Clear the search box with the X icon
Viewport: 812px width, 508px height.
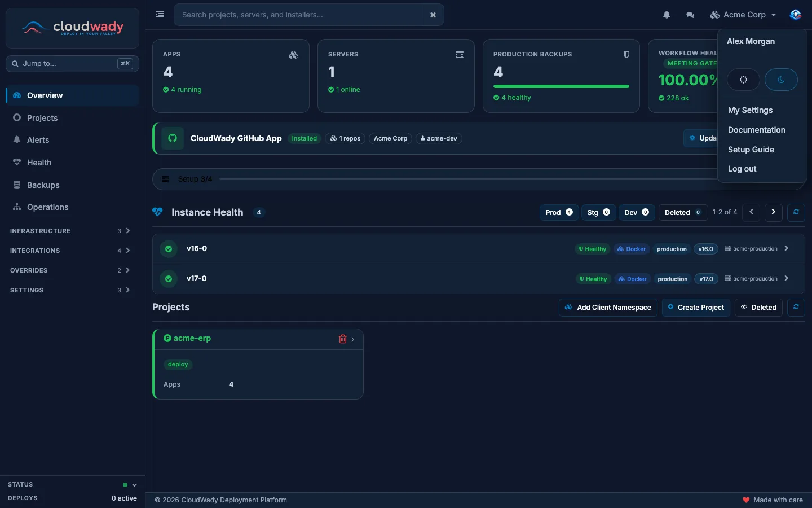[x=433, y=15]
